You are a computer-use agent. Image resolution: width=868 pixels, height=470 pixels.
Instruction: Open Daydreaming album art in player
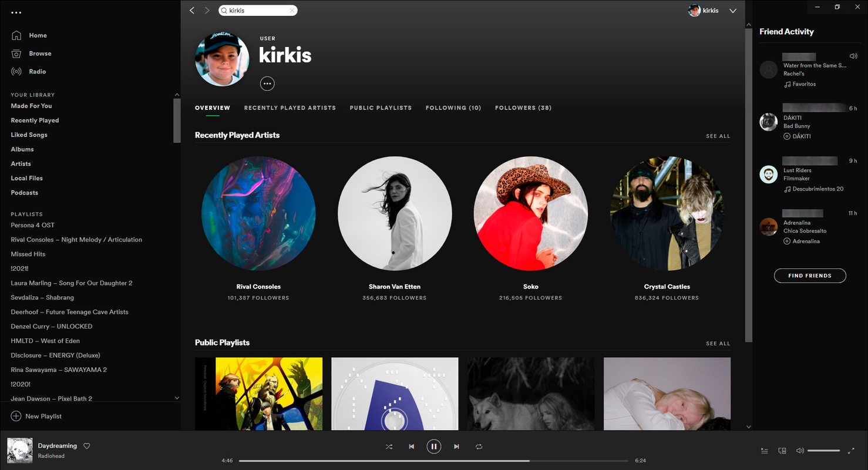pos(19,451)
